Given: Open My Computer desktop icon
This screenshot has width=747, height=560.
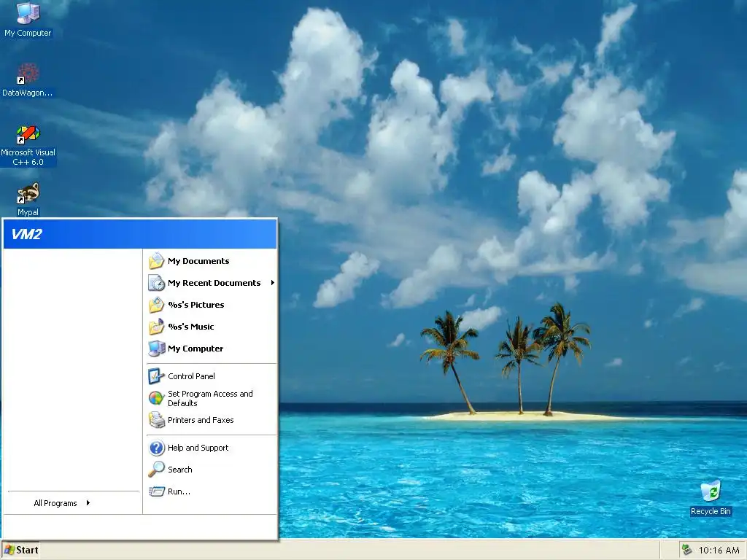Looking at the screenshot, I should click(x=28, y=19).
